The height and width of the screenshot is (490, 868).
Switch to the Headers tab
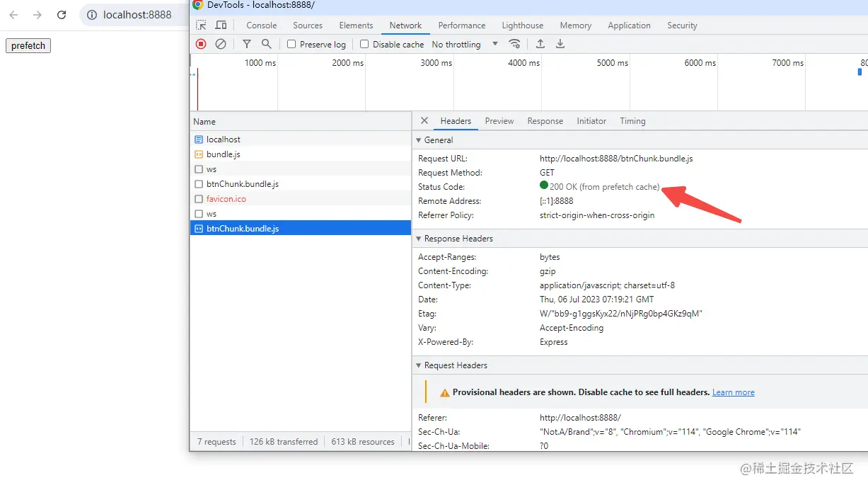pyautogui.click(x=456, y=121)
